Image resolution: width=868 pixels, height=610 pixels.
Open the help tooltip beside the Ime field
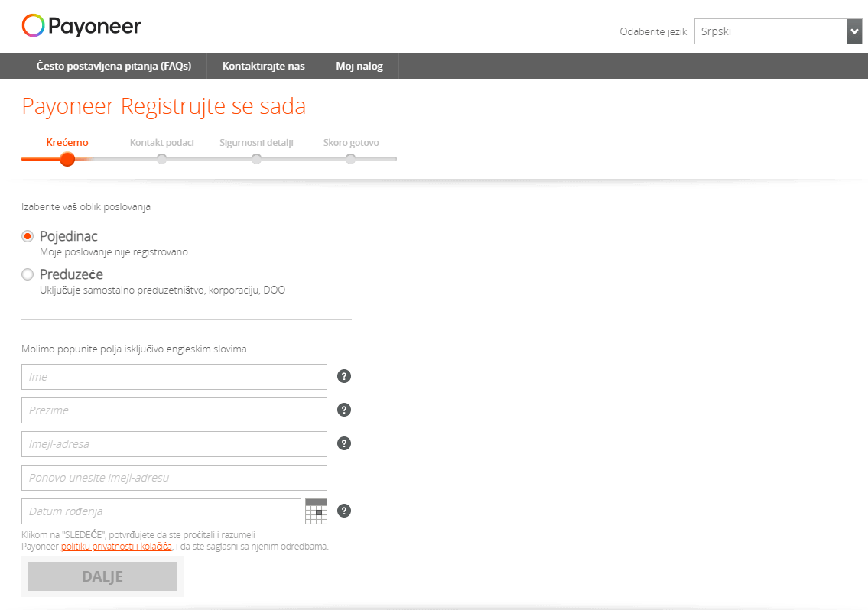(343, 376)
